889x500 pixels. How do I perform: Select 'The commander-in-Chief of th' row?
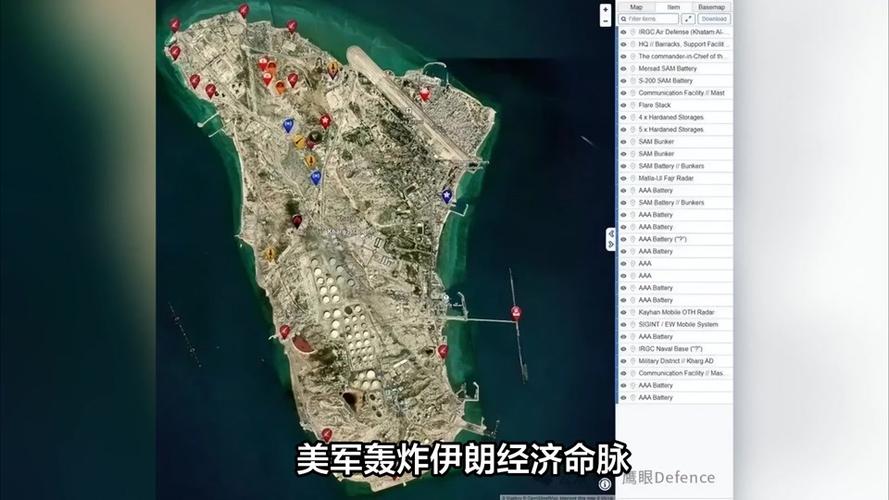(x=681, y=57)
